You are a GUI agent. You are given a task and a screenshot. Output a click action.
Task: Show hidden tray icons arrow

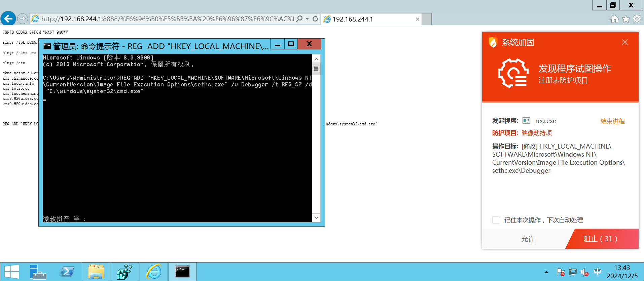coord(546,272)
